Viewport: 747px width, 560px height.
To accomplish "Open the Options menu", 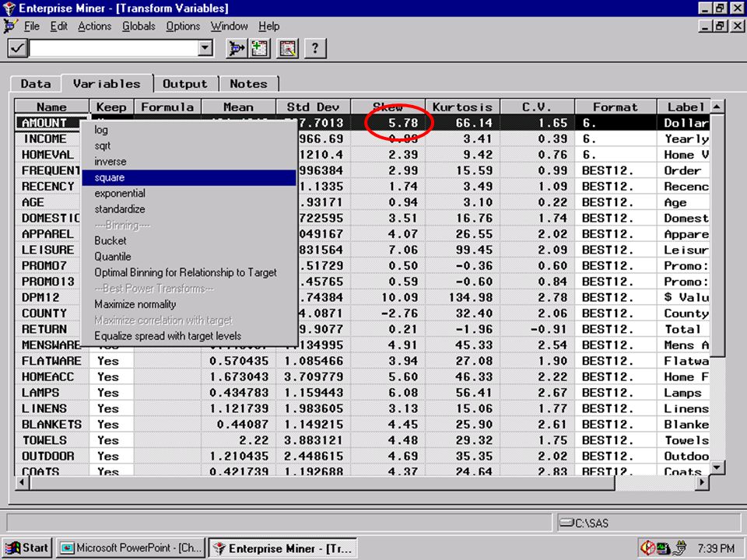I will [183, 26].
